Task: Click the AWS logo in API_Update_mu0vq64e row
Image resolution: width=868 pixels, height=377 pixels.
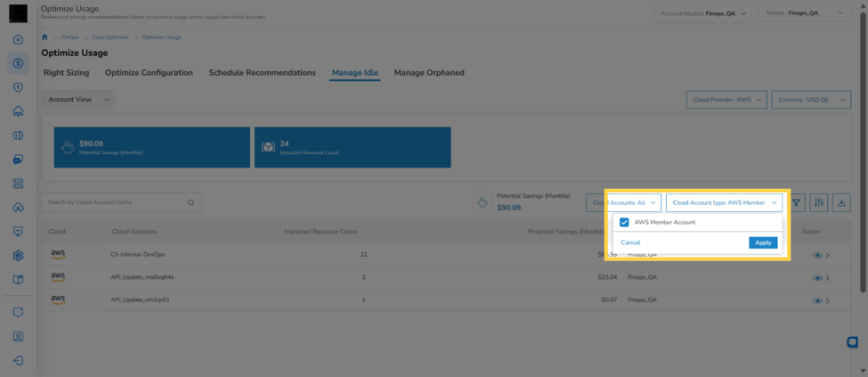Action: coord(58,276)
